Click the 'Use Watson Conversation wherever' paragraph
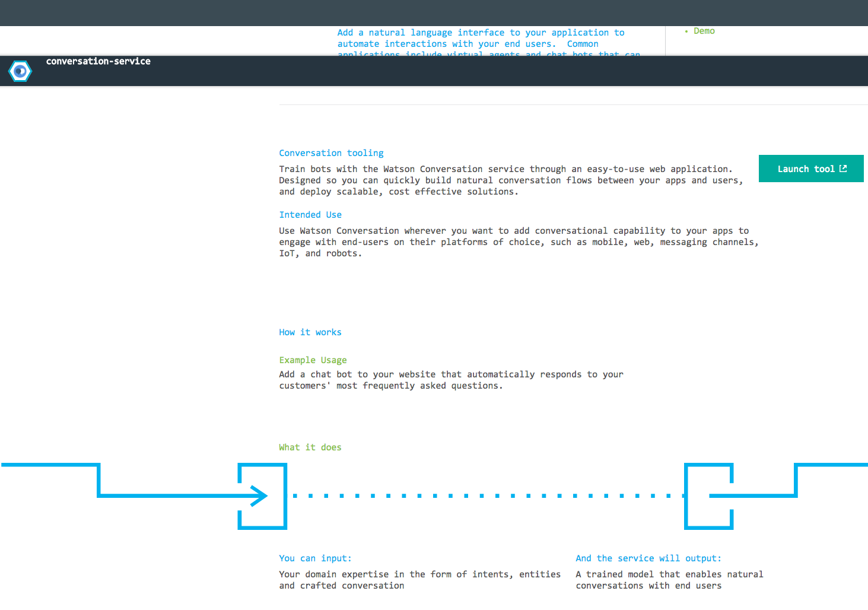The height and width of the screenshot is (610, 868). (519, 242)
